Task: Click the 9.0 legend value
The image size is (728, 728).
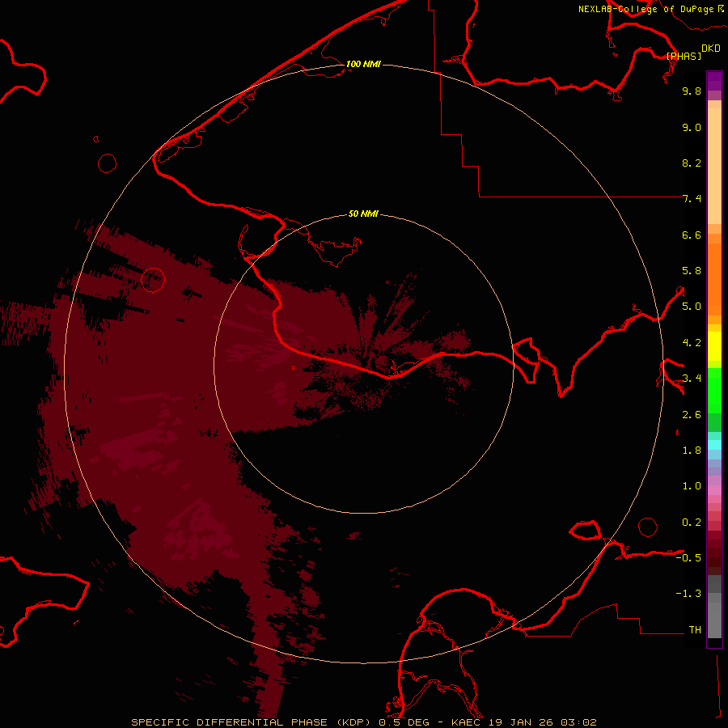Action: coord(692,127)
